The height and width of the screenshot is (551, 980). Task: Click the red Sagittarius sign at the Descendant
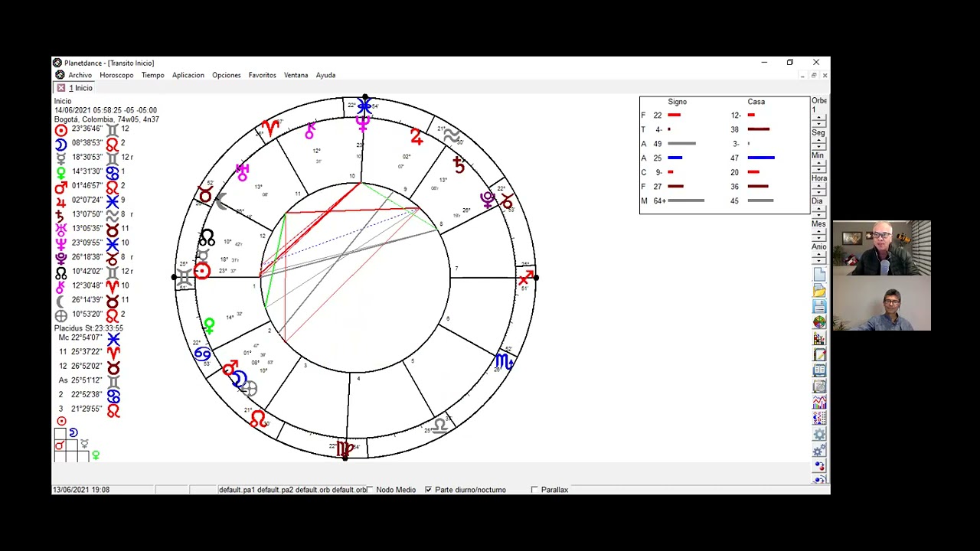point(525,278)
